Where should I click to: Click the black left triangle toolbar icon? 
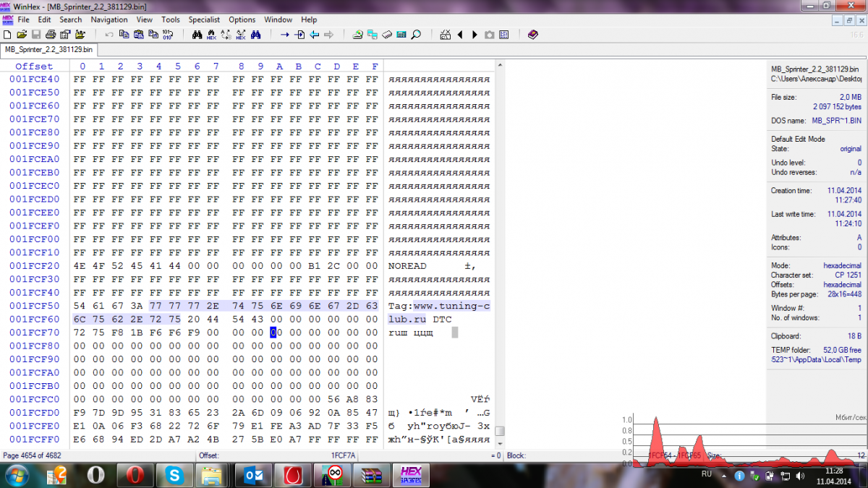[x=460, y=34]
